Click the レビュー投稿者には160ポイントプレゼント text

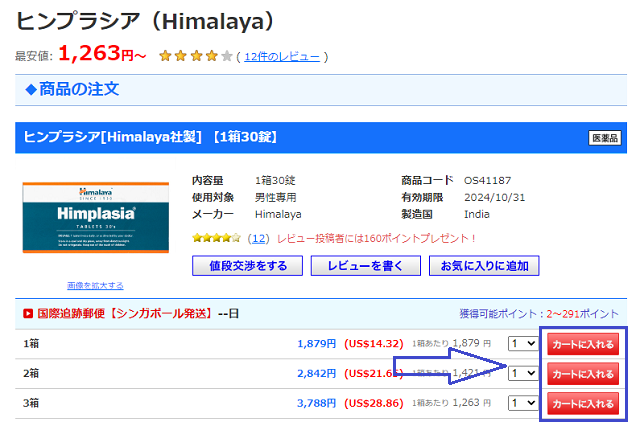376,238
